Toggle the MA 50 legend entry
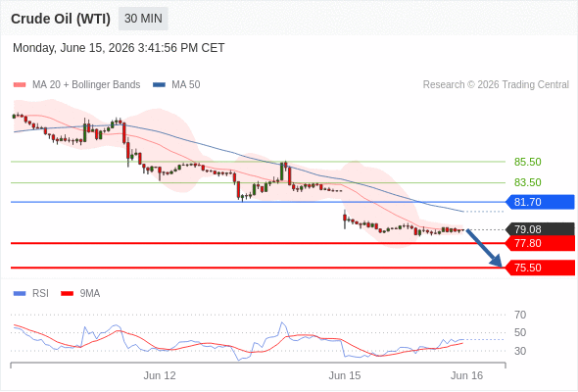Viewport: 578px width, 392px height. pos(176,85)
